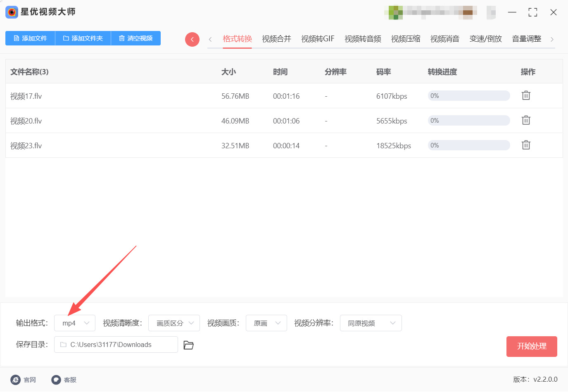Screen dimensions: 568x392
Task: Minimize the application window
Action: (512, 12)
